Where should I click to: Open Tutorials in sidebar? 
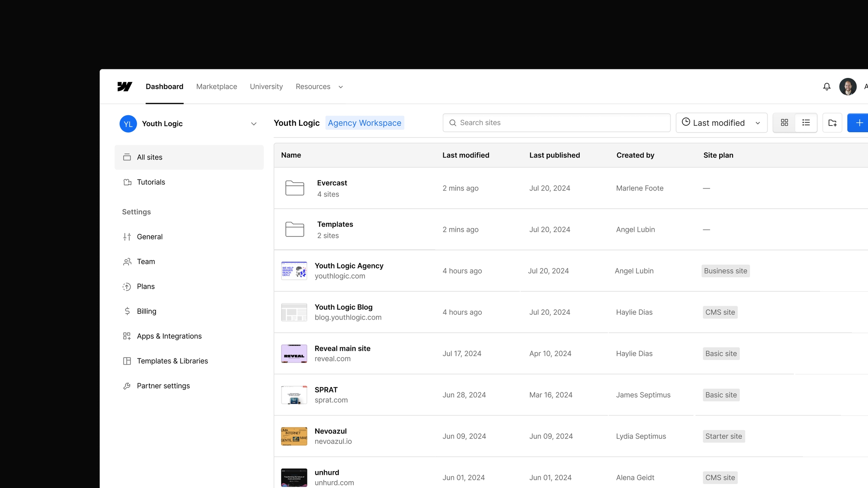tap(151, 182)
